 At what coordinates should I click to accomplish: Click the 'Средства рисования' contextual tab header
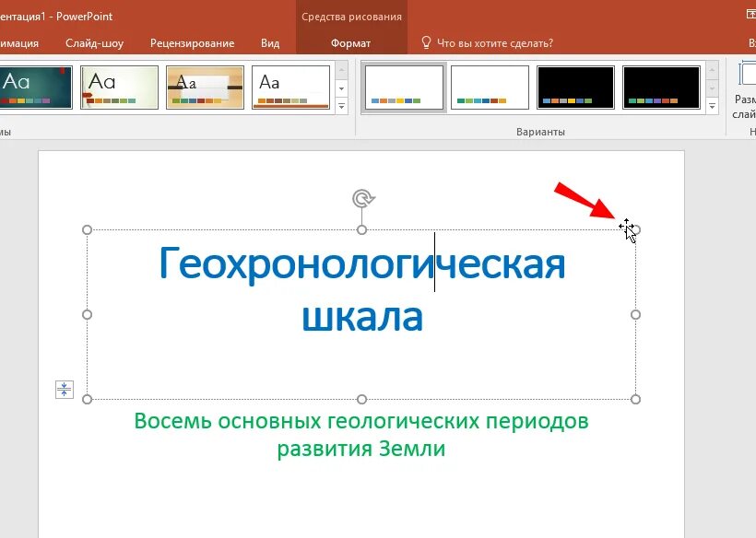(x=351, y=17)
